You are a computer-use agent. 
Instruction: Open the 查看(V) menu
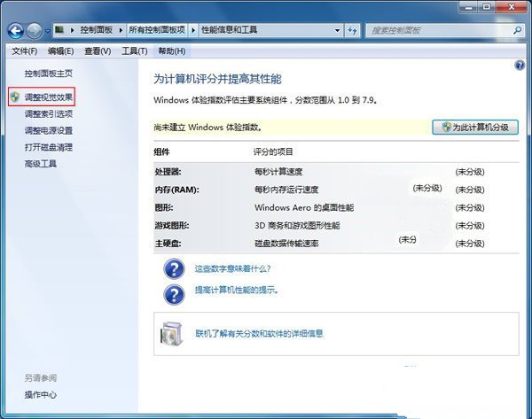pyautogui.click(x=98, y=51)
